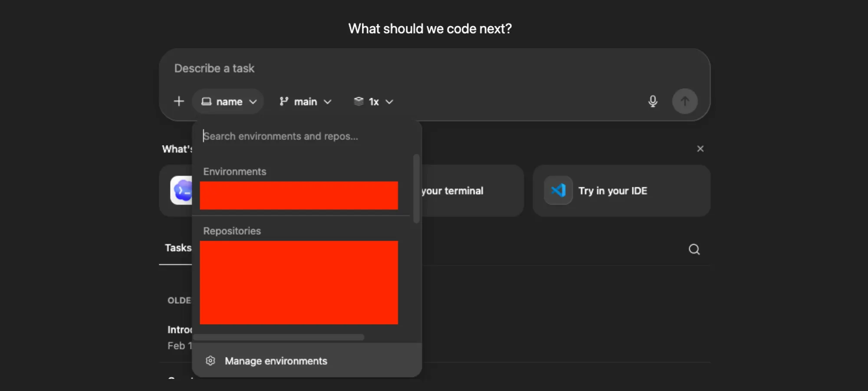
Task: Open the Try in your IDE card
Action: tap(621, 190)
